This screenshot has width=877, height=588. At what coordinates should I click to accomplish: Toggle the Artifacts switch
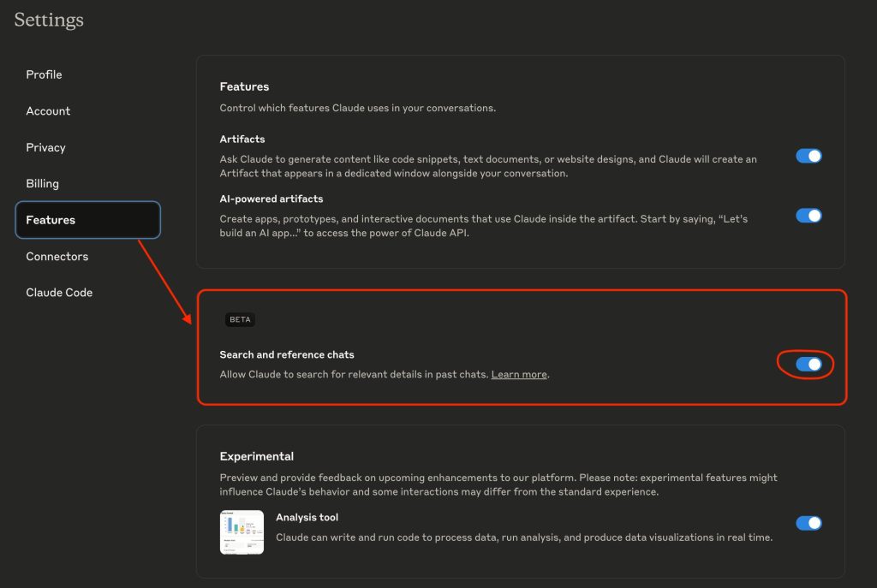808,156
